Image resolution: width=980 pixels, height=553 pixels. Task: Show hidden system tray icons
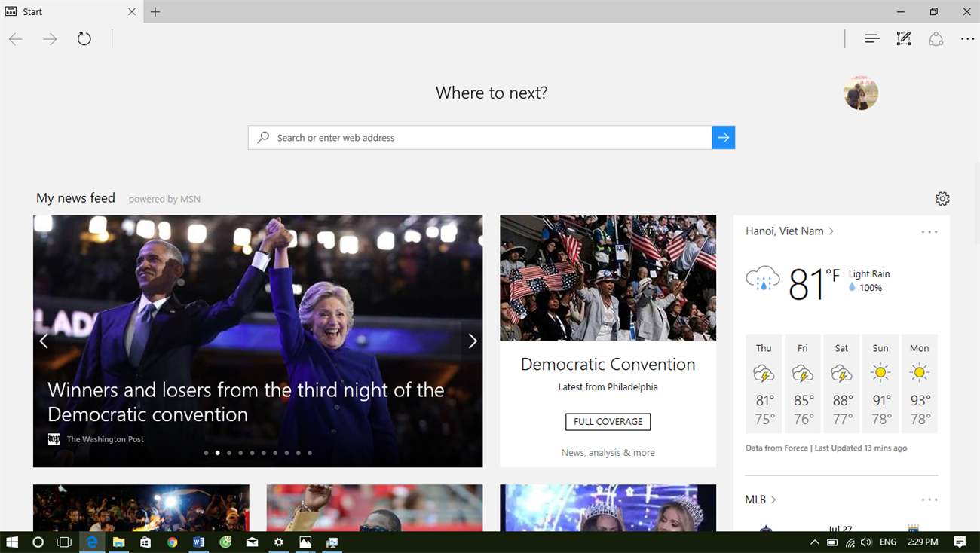pos(814,542)
